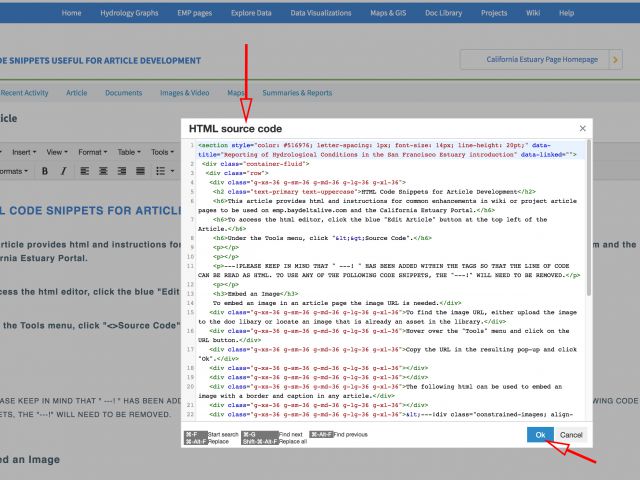Click the HTML source code dialog title

(x=236, y=129)
